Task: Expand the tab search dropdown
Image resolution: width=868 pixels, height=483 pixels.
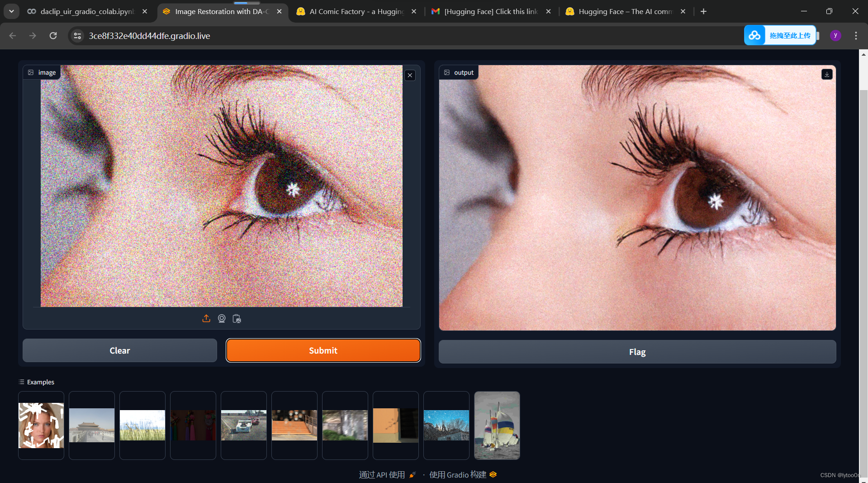Action: point(11,11)
